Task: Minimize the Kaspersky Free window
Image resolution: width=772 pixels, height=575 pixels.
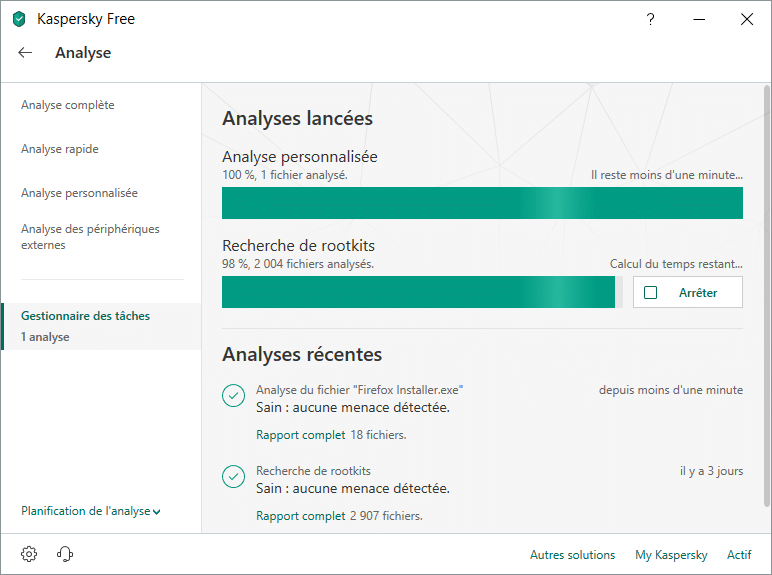Action: (x=699, y=19)
